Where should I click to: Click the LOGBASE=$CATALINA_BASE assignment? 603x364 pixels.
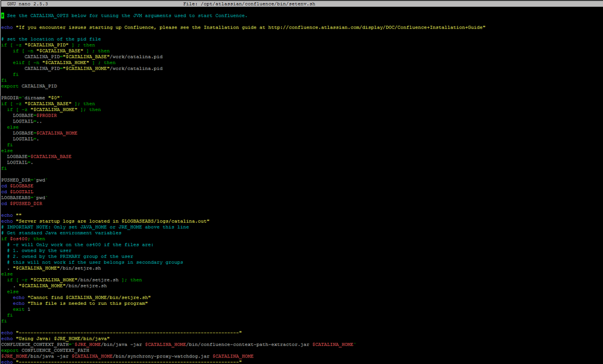pos(39,156)
